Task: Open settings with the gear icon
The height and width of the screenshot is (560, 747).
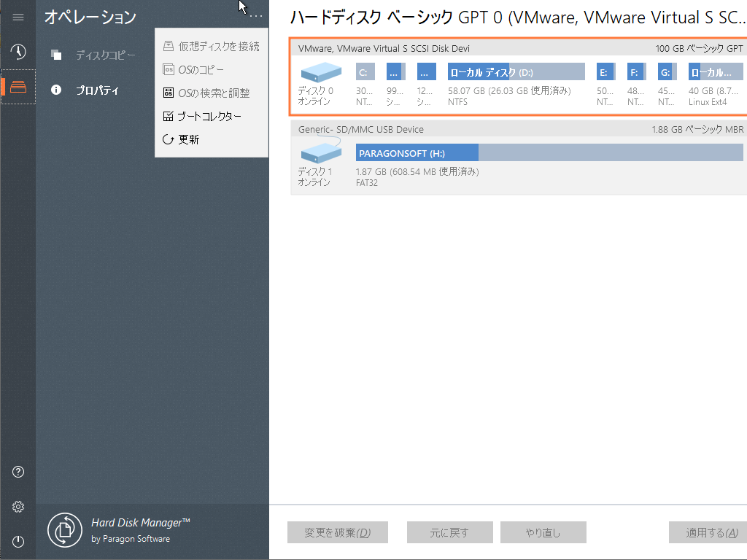Action: click(x=18, y=507)
